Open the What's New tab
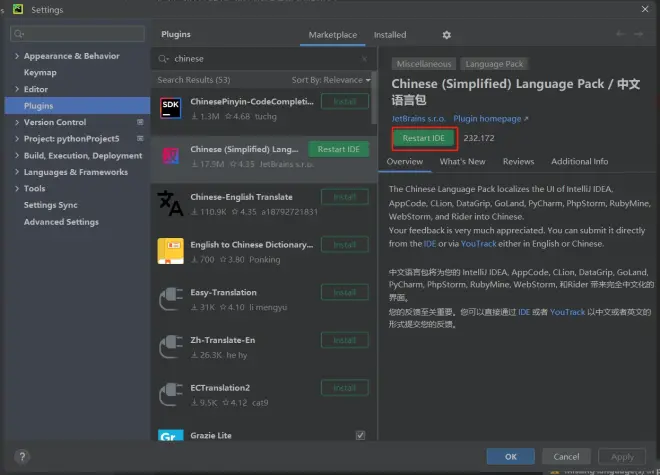Image resolution: width=660 pixels, height=475 pixels. point(462,162)
